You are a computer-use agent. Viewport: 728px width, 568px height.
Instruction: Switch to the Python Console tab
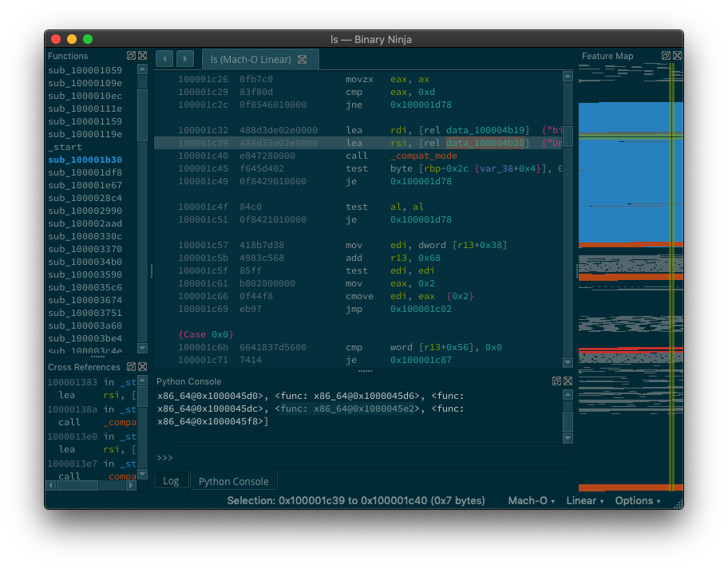coord(234,481)
